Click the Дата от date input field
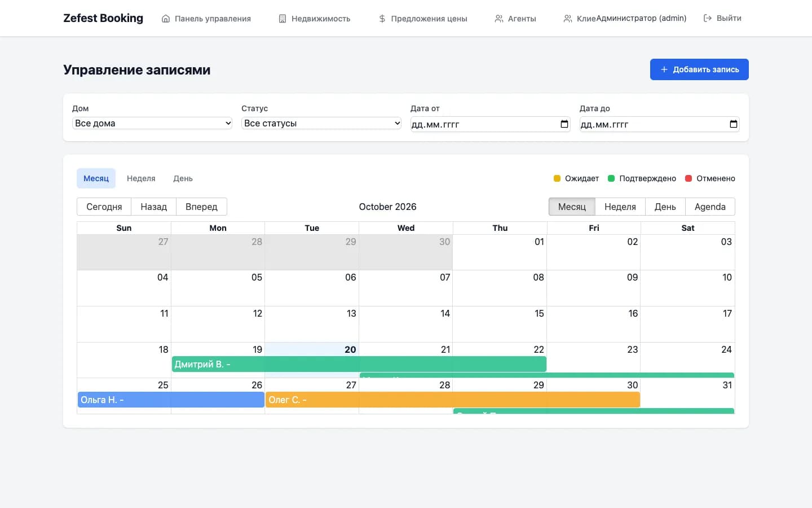The height and width of the screenshot is (508, 812). point(491,124)
